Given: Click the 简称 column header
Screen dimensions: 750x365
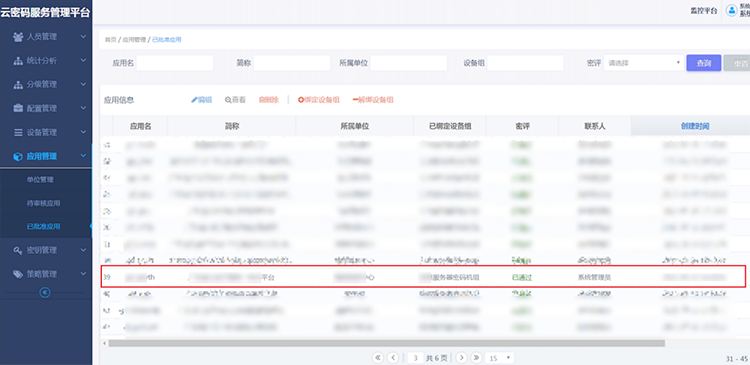Looking at the screenshot, I should pyautogui.click(x=232, y=126).
